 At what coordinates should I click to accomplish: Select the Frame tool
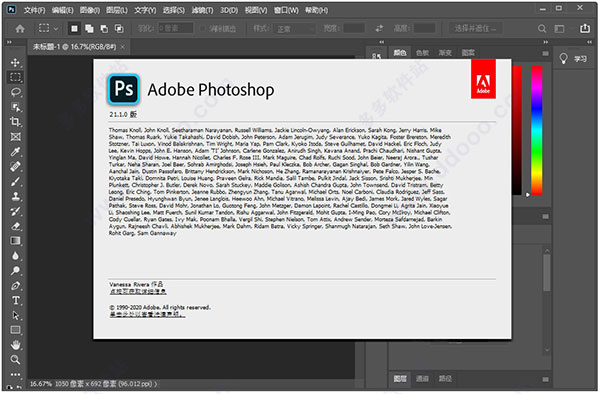(15, 137)
